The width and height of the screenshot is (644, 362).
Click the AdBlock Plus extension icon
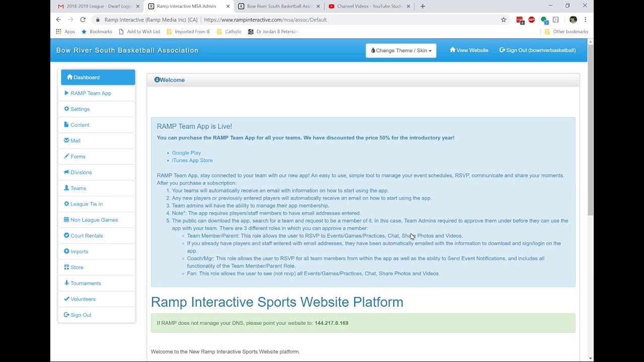click(532, 20)
